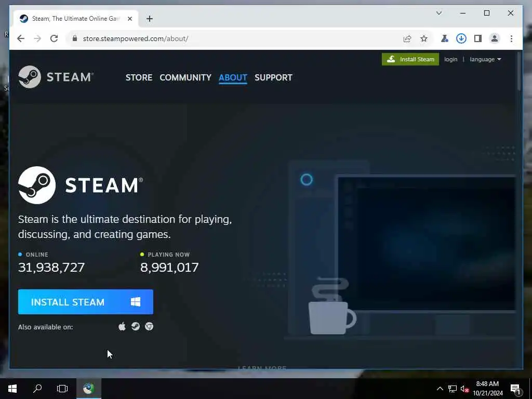View site information via the lock icon
The width and height of the screenshot is (532, 399).
(x=75, y=38)
